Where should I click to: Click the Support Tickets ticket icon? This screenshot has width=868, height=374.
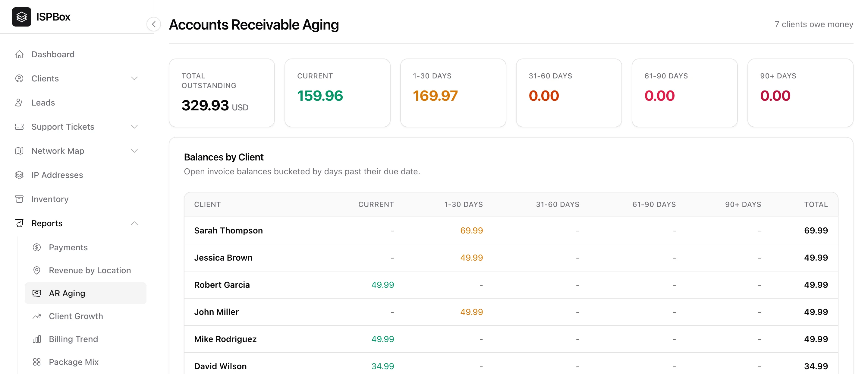(19, 126)
